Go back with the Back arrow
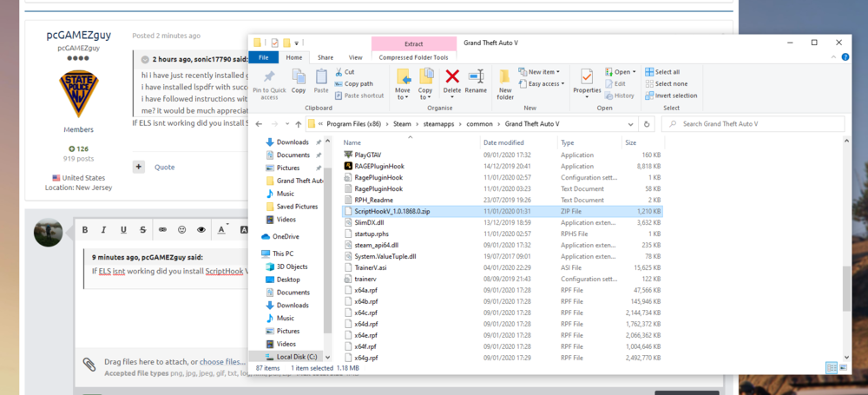 tap(259, 123)
